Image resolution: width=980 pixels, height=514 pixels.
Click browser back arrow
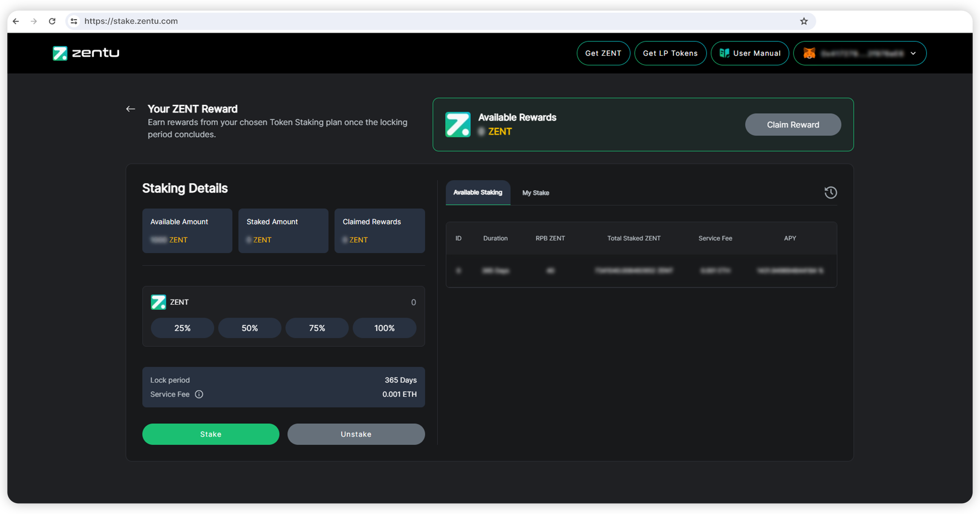(16, 21)
